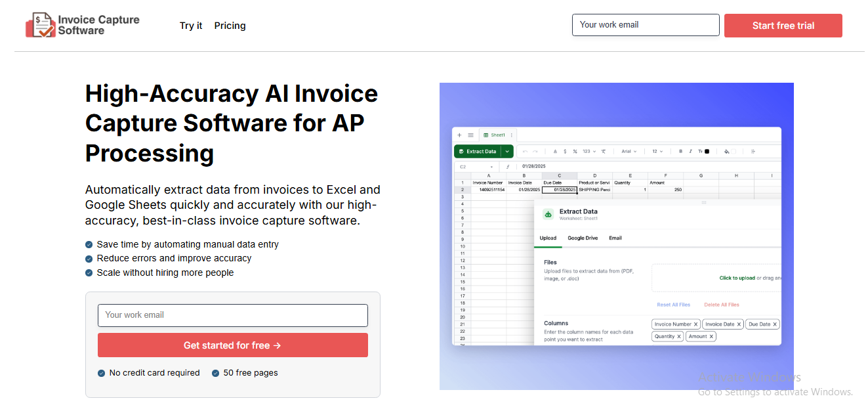Open the font size 12 dropdown
Image resolution: width=868 pixels, height=413 pixels.
[x=657, y=152]
